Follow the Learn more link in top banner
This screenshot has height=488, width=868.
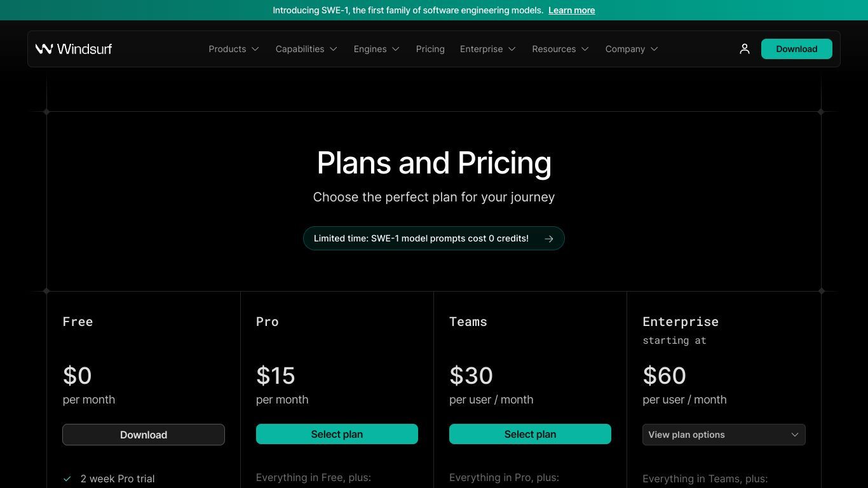click(572, 10)
